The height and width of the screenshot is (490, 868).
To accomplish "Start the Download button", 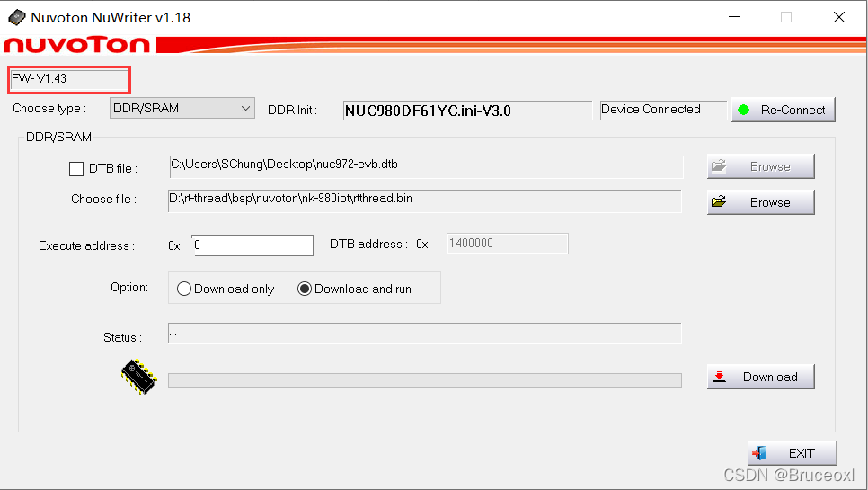I will 760,377.
